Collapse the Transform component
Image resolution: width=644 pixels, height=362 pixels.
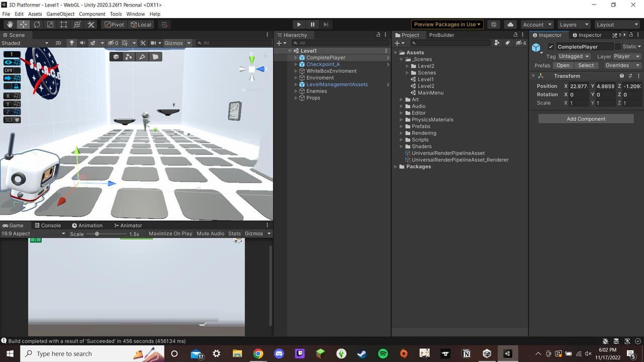click(x=533, y=76)
